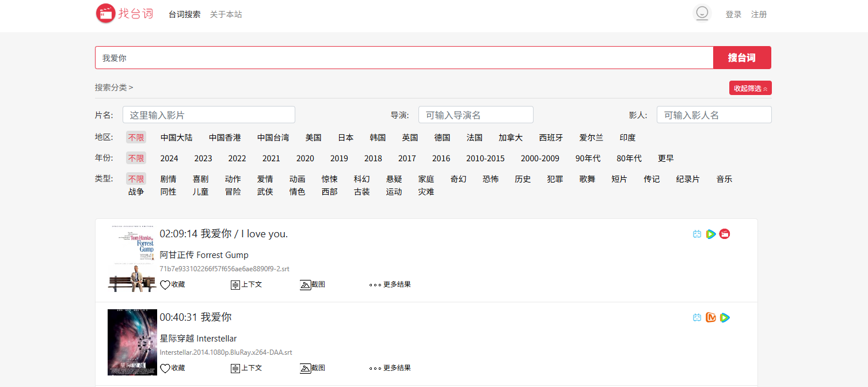Open the Bilibili icon on Forrest Gump result

click(697, 234)
